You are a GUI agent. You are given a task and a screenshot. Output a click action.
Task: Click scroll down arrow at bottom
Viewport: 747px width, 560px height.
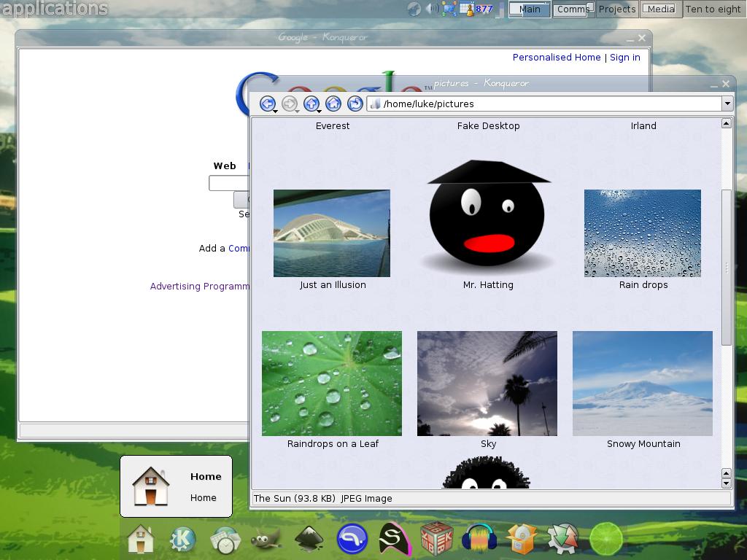[x=726, y=483]
